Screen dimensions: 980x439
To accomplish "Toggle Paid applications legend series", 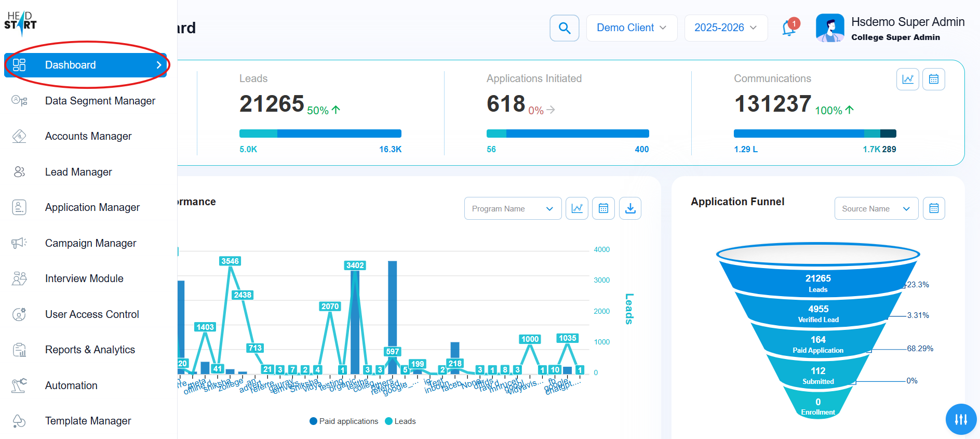I will [x=344, y=421].
